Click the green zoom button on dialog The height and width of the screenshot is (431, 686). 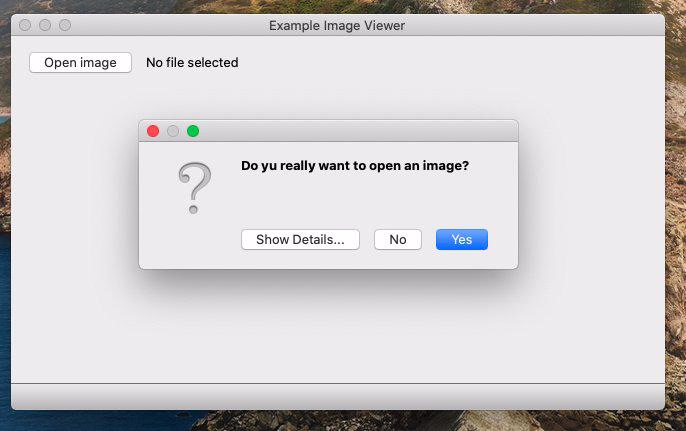(x=193, y=131)
